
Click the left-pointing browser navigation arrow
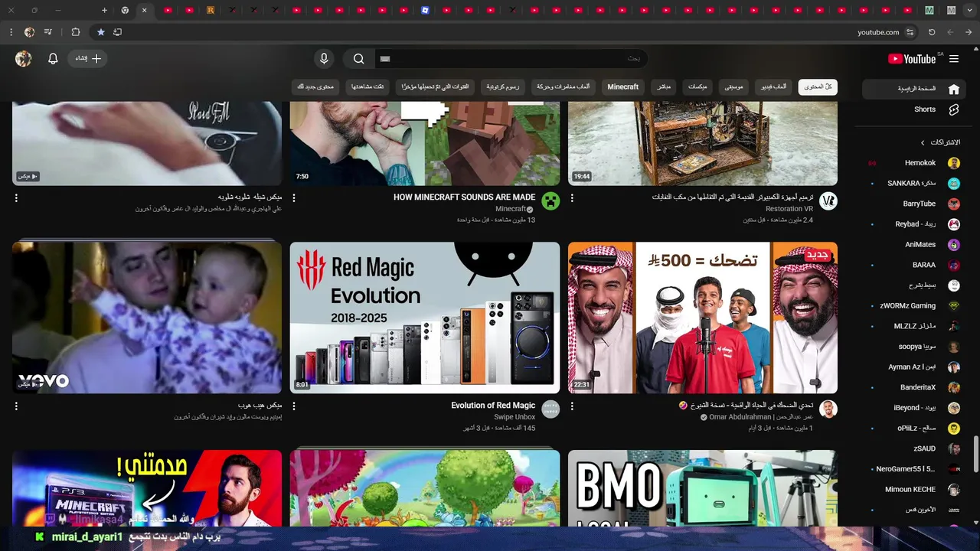[x=950, y=32]
